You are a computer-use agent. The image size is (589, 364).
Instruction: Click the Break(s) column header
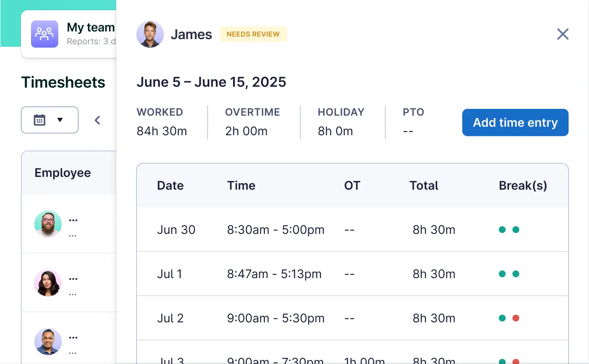click(x=523, y=185)
